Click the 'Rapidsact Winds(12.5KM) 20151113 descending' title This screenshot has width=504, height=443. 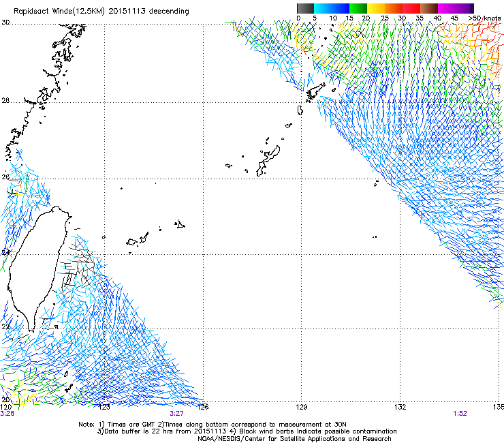pos(101,12)
